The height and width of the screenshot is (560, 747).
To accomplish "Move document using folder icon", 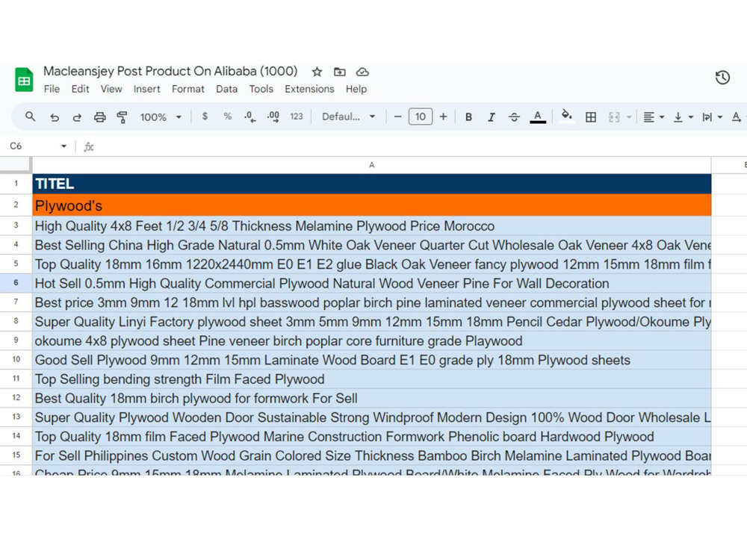I will (340, 72).
